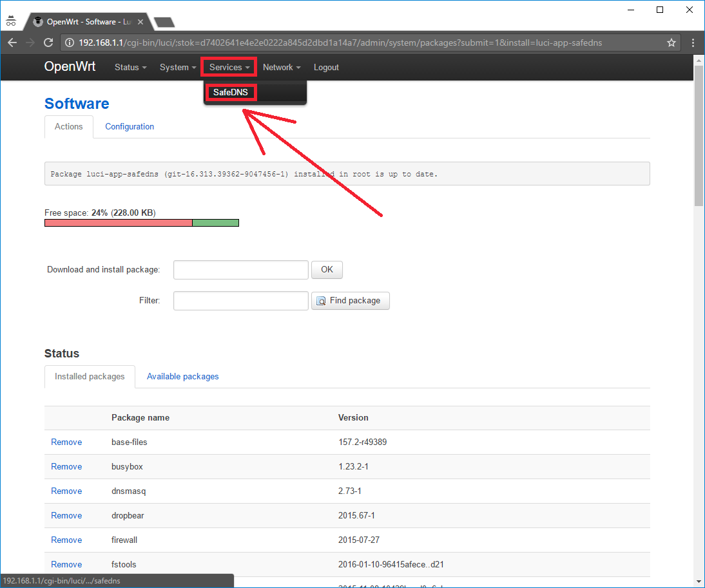The width and height of the screenshot is (705, 588).
Task: Switch to the Actions tab
Action: point(69,127)
